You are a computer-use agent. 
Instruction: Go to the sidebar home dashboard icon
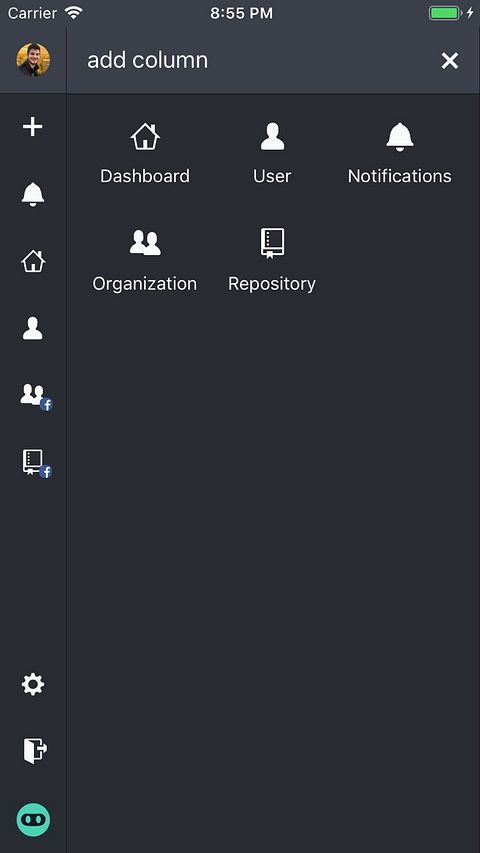click(33, 261)
